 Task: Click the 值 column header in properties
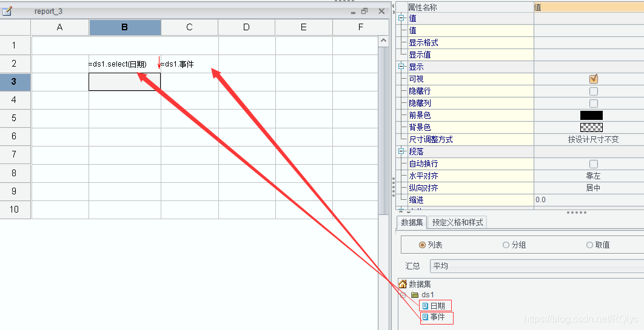tap(589, 7)
